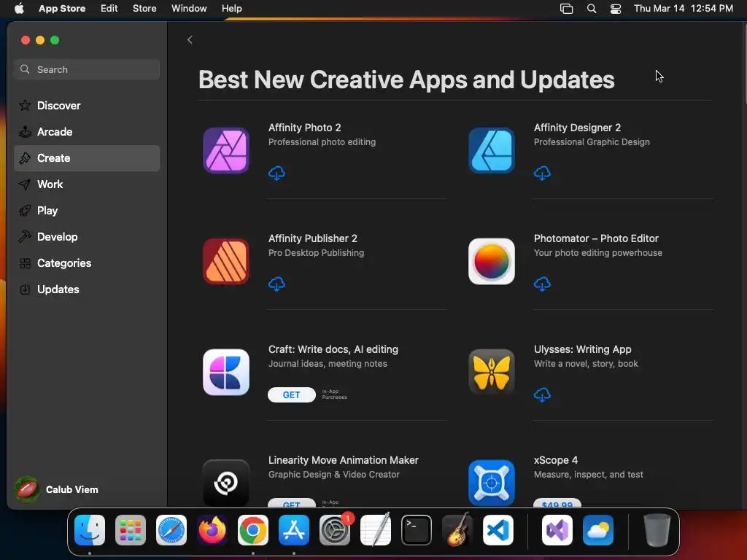Select Develop in the sidebar
Viewport: 747px width, 560px height.
click(x=87, y=237)
